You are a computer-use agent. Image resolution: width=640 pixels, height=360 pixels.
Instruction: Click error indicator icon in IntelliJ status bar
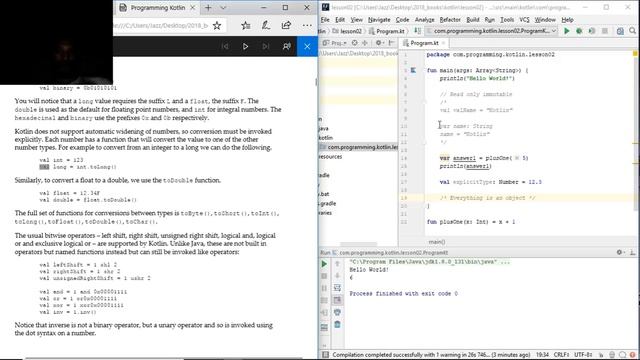coord(632,355)
